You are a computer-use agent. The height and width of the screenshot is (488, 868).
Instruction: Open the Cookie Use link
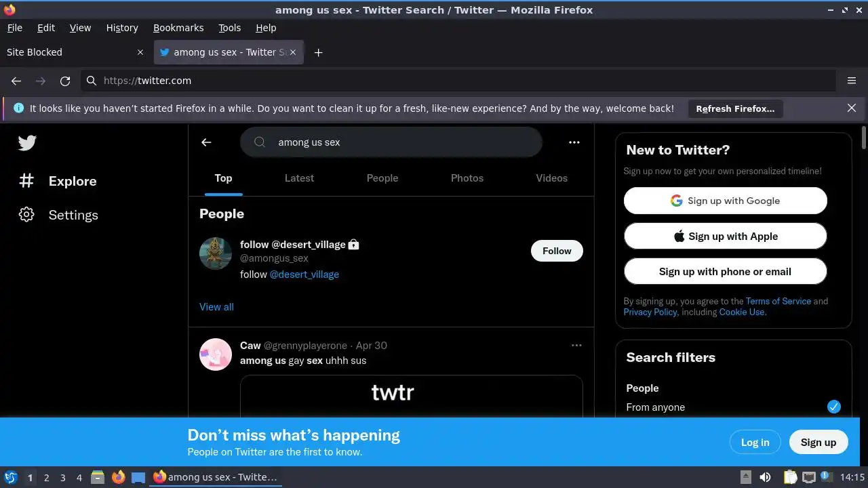tap(742, 312)
